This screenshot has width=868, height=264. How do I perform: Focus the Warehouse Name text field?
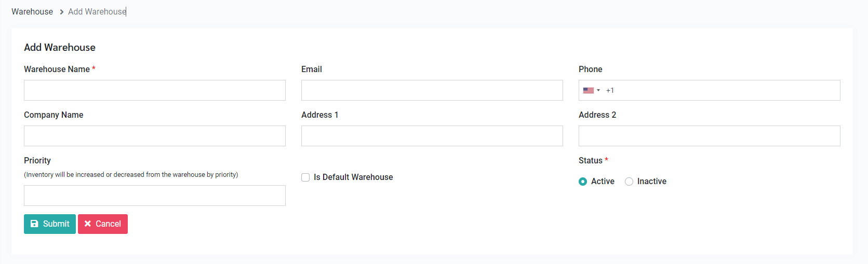155,90
